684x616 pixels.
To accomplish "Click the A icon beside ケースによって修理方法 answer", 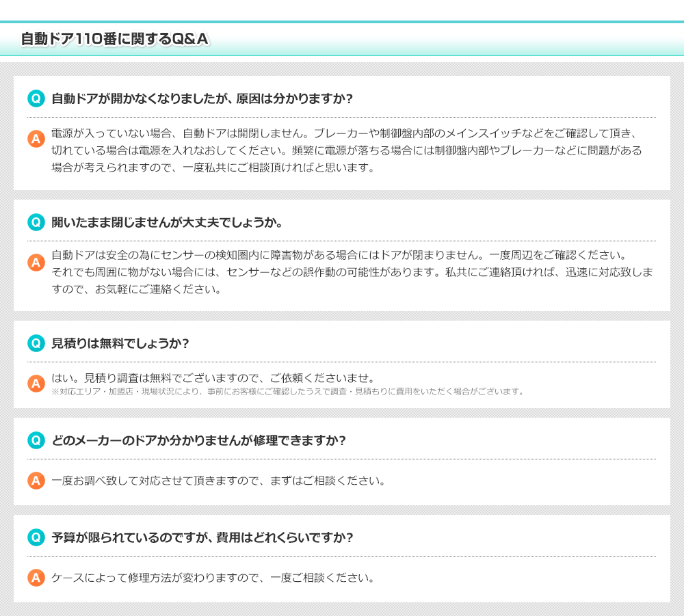I will pyautogui.click(x=36, y=578).
